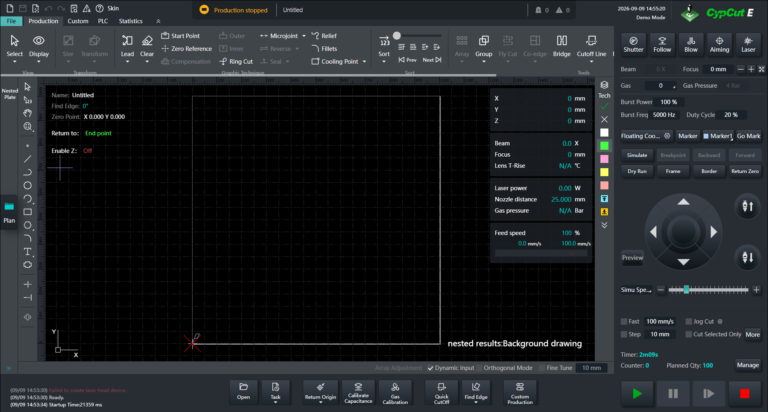768x412 pixels.
Task: Select the Text drawing tool
Action: pos(27,252)
